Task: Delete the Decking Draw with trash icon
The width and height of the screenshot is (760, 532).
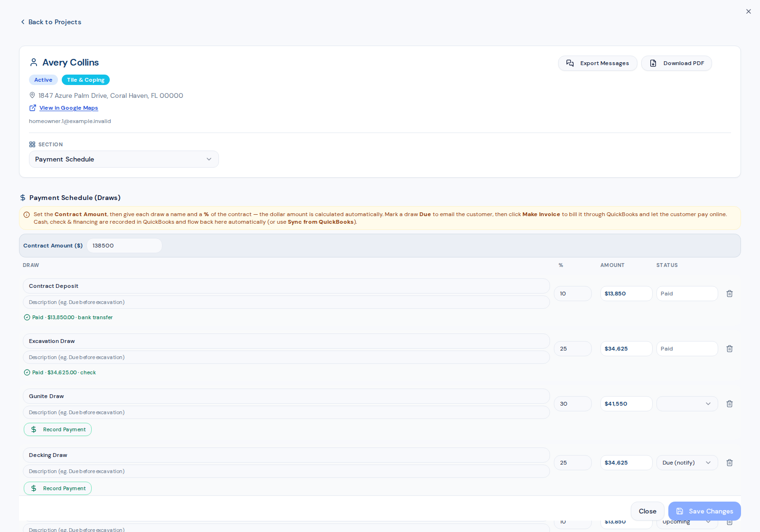Action: tap(730, 463)
